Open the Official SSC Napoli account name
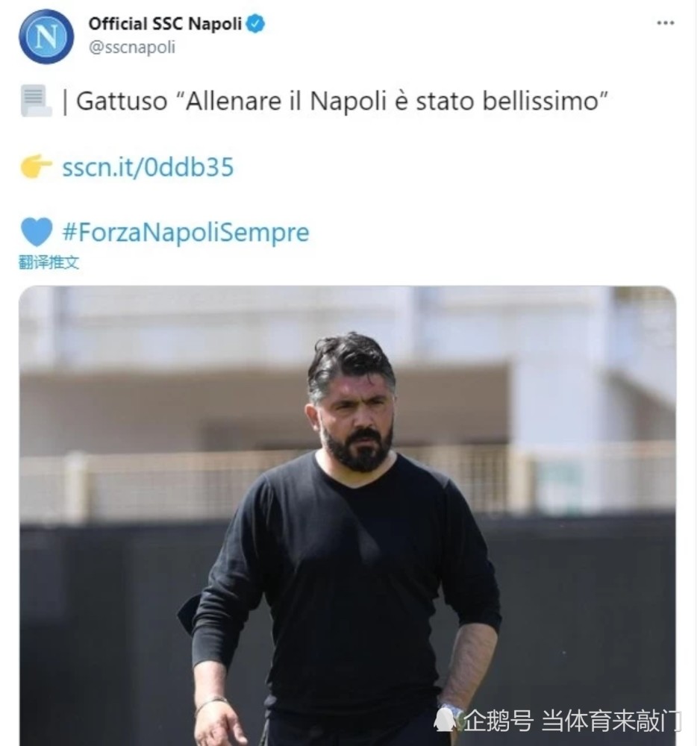 pos(165,23)
